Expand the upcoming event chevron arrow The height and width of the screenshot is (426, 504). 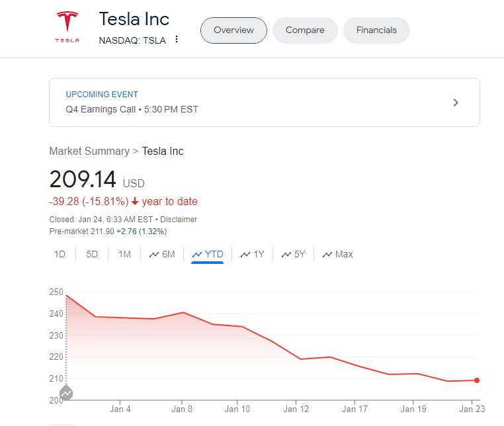tap(455, 103)
